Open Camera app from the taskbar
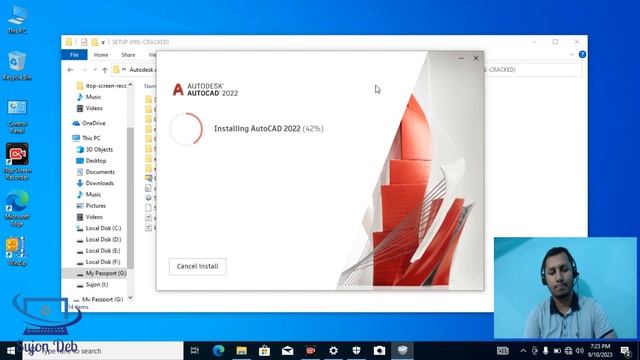 379,351
